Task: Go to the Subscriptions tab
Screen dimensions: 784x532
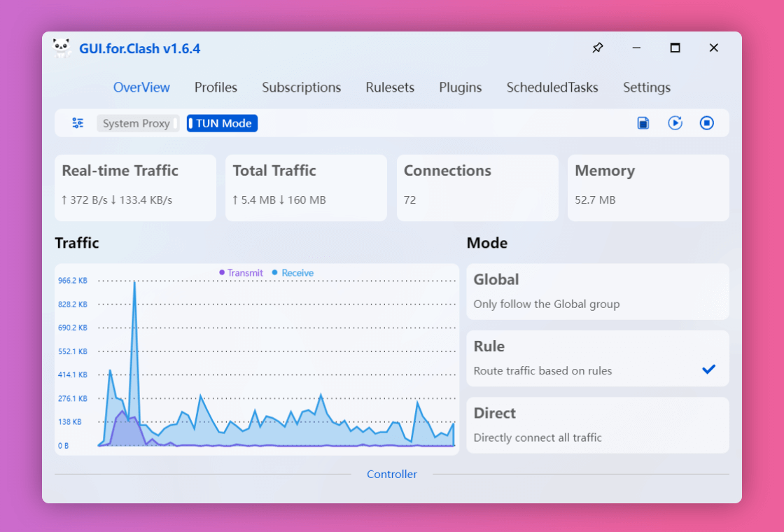Action: point(302,87)
